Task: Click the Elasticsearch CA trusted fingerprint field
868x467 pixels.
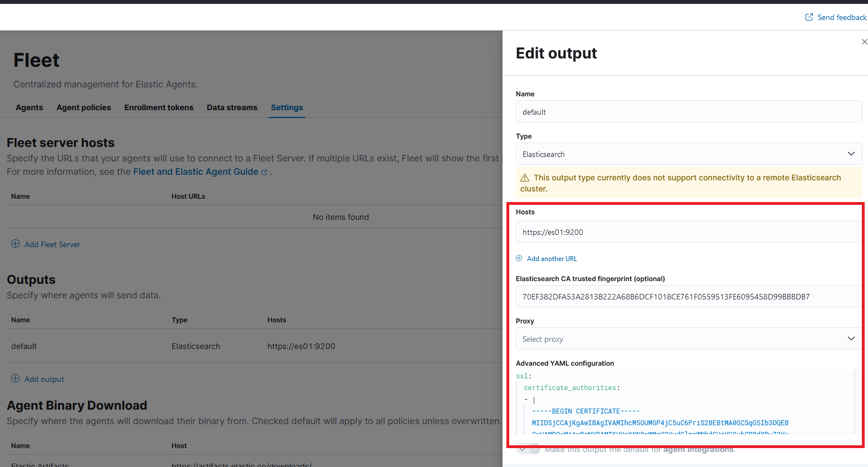Action: click(x=689, y=296)
